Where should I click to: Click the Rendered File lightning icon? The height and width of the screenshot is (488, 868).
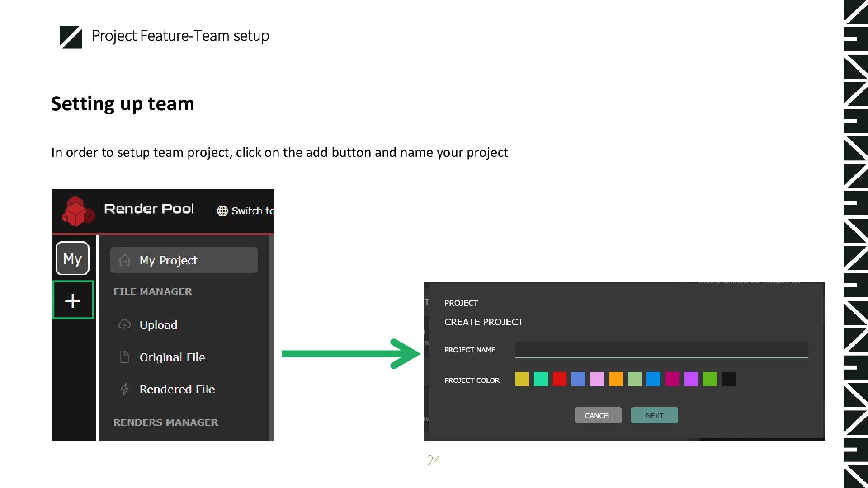124,389
